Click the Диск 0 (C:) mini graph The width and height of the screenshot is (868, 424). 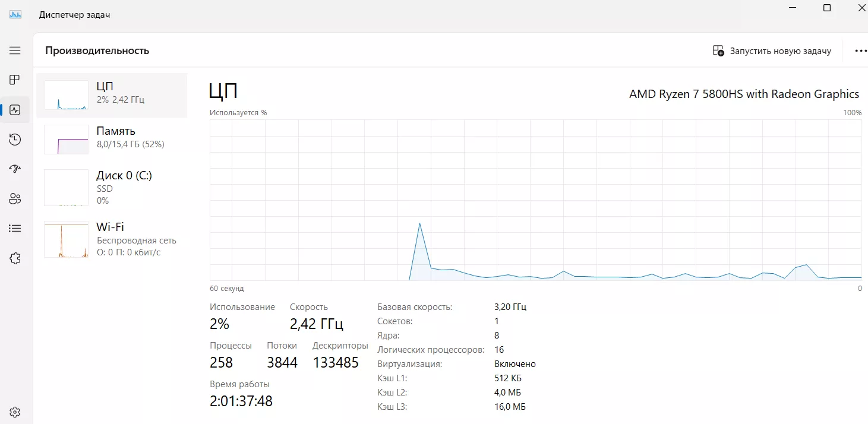(x=66, y=187)
